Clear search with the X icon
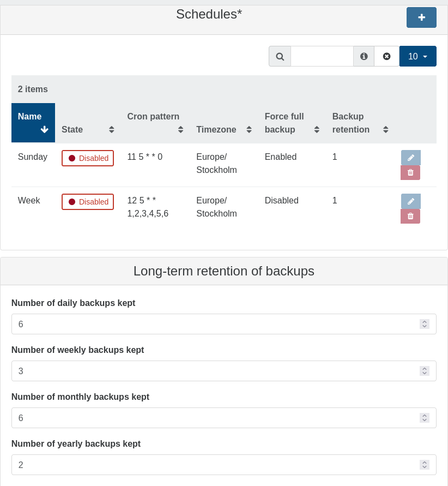448x486 pixels. click(x=386, y=56)
